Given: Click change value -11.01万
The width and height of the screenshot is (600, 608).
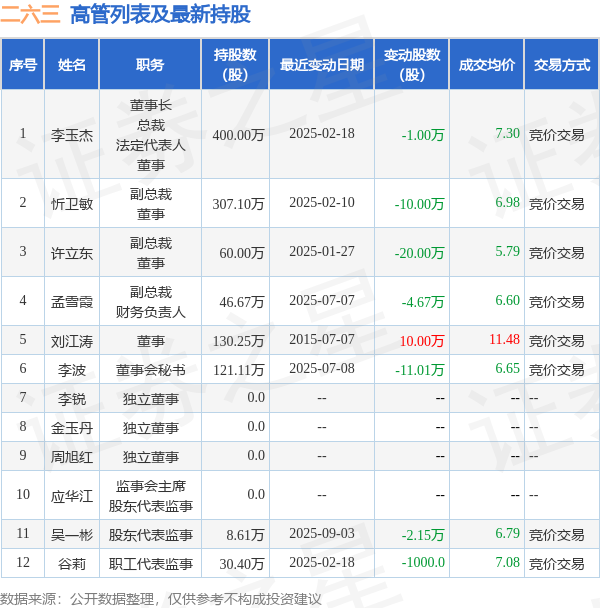Looking at the screenshot, I should point(419,370).
